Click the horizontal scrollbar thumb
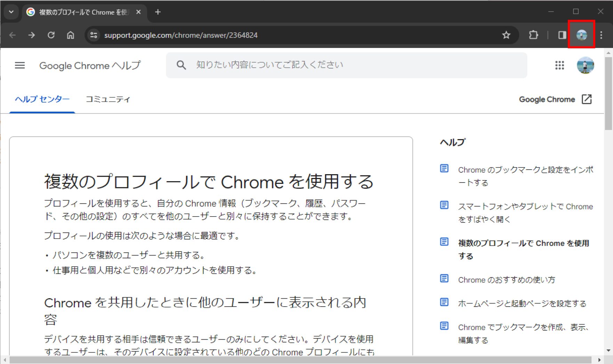This screenshot has height=364, width=613. point(300,360)
